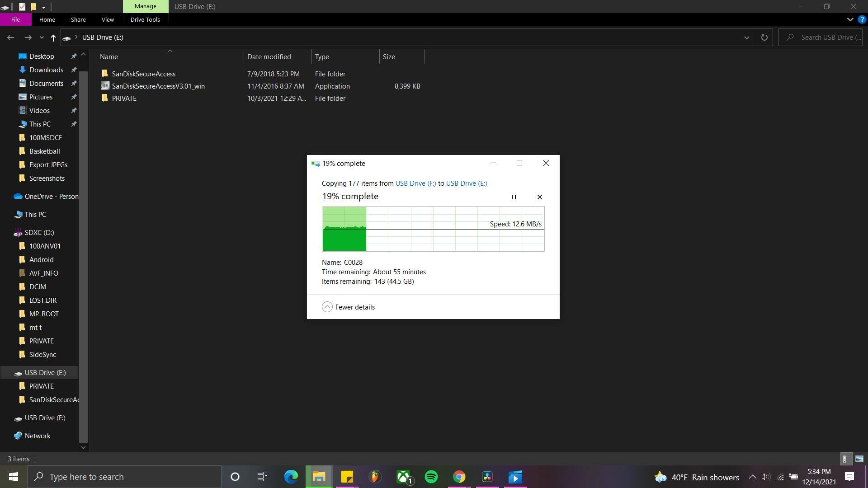Open Google Chrome from the taskbar
Screen dimensions: 868x488
459,477
